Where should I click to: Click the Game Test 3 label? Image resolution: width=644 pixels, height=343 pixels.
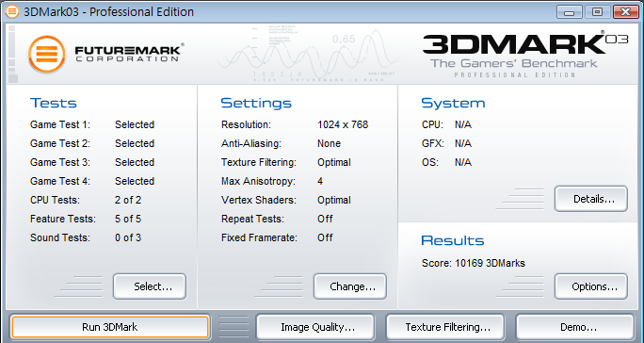pyautogui.click(x=60, y=162)
